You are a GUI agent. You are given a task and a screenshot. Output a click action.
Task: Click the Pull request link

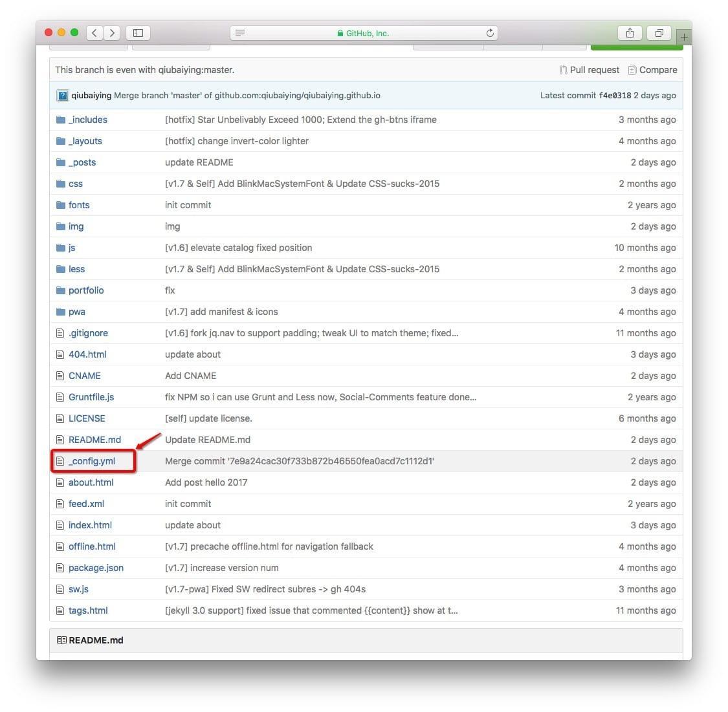click(594, 70)
